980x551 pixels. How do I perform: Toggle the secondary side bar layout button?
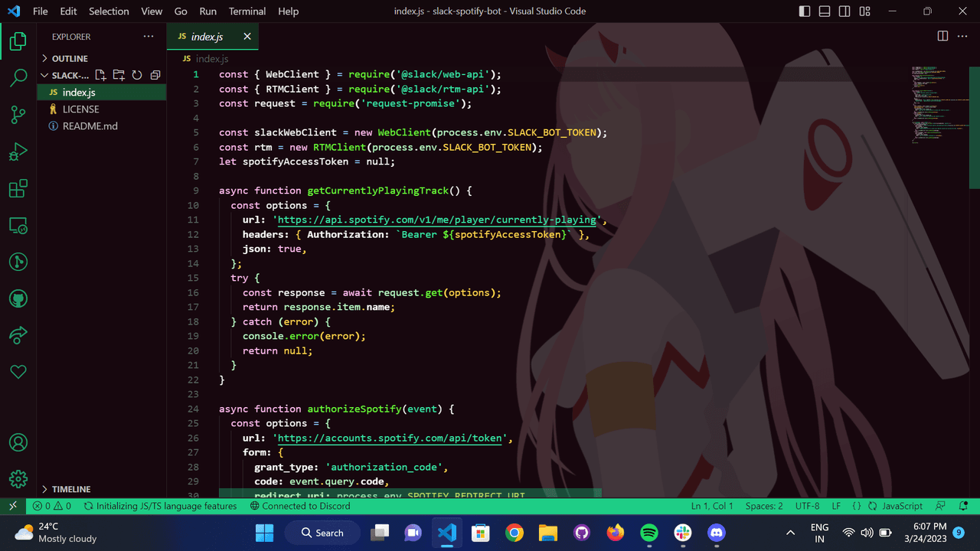pyautogui.click(x=844, y=11)
